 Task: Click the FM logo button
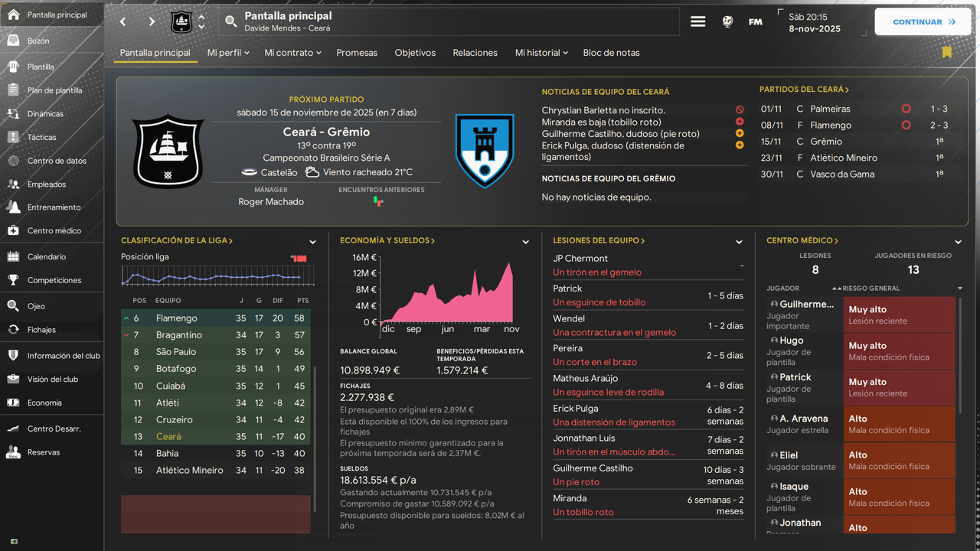(755, 21)
